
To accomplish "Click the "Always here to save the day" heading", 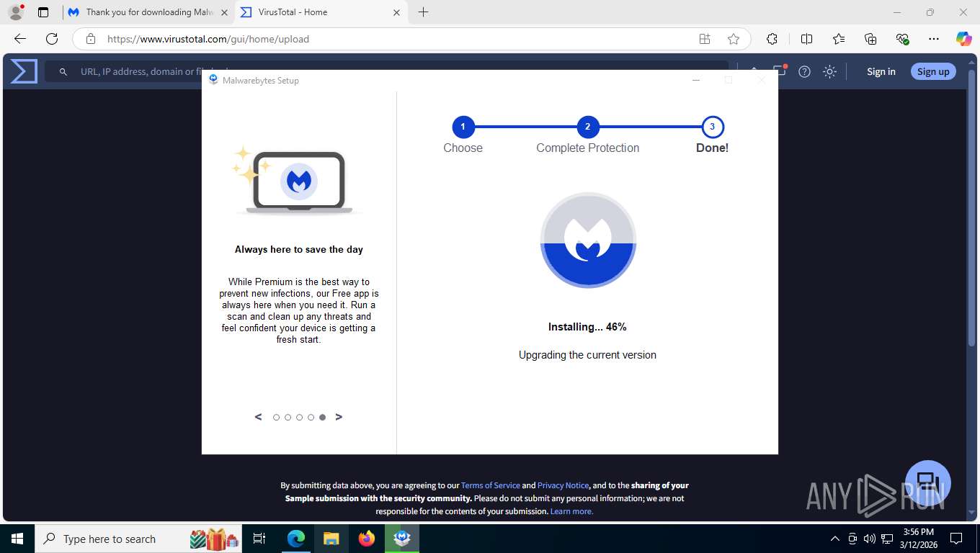I will coord(299,250).
